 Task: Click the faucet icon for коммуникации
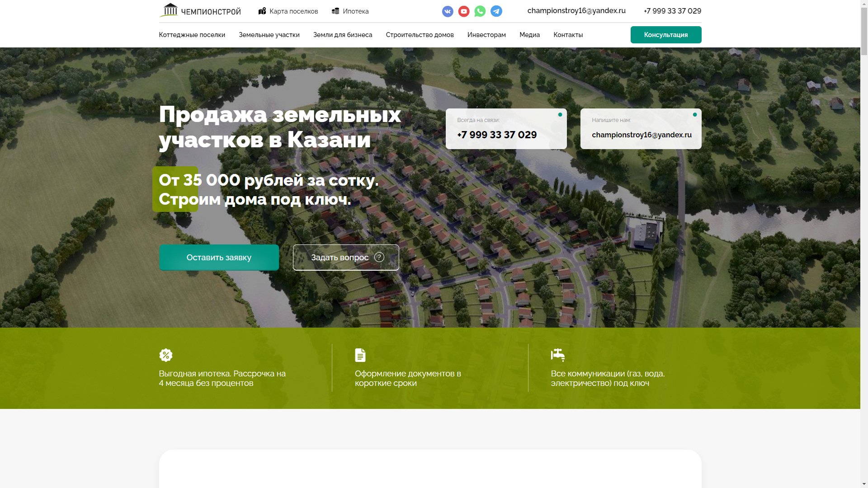pos(558,355)
